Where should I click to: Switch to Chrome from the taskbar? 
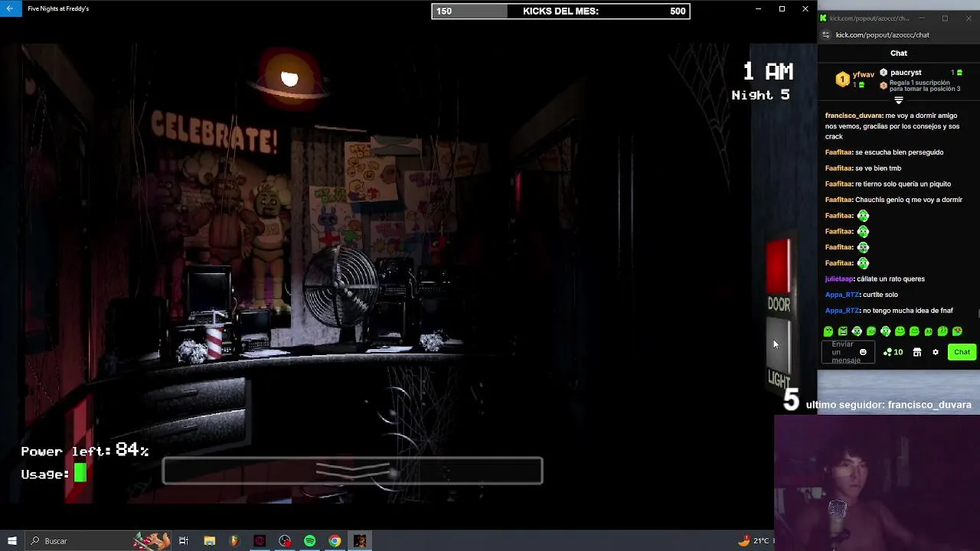pos(335,541)
